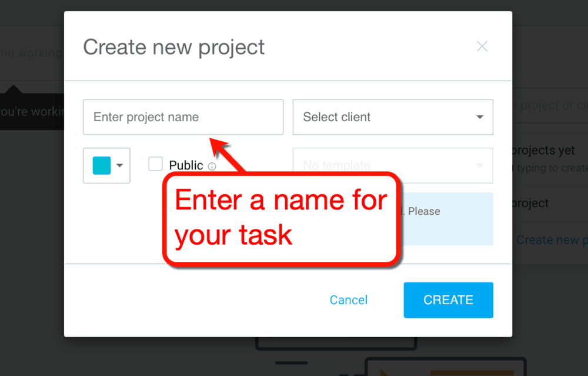Toggle the Public project setting off
This screenshot has width=588, height=376.
[155, 165]
